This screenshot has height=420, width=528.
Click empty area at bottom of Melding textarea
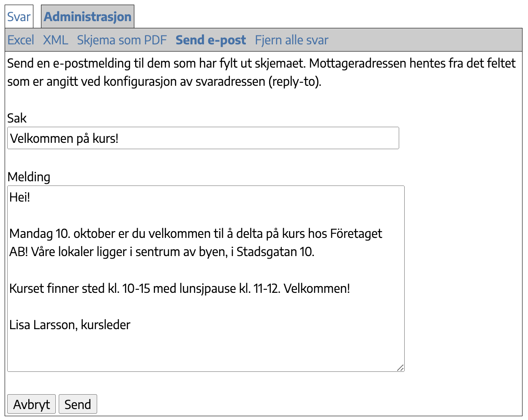point(206,352)
